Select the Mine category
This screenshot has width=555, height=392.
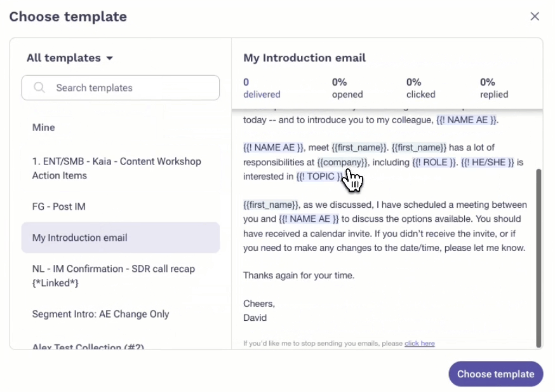[x=44, y=128]
